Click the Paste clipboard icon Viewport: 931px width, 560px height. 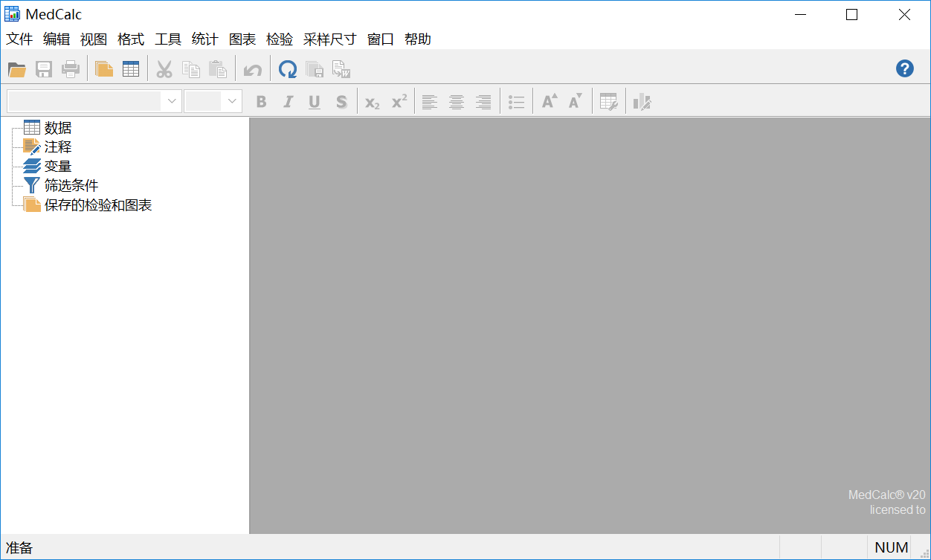218,69
